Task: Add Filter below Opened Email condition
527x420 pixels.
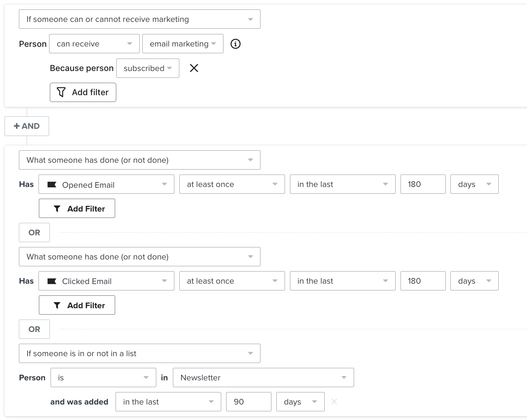Action: (77, 208)
